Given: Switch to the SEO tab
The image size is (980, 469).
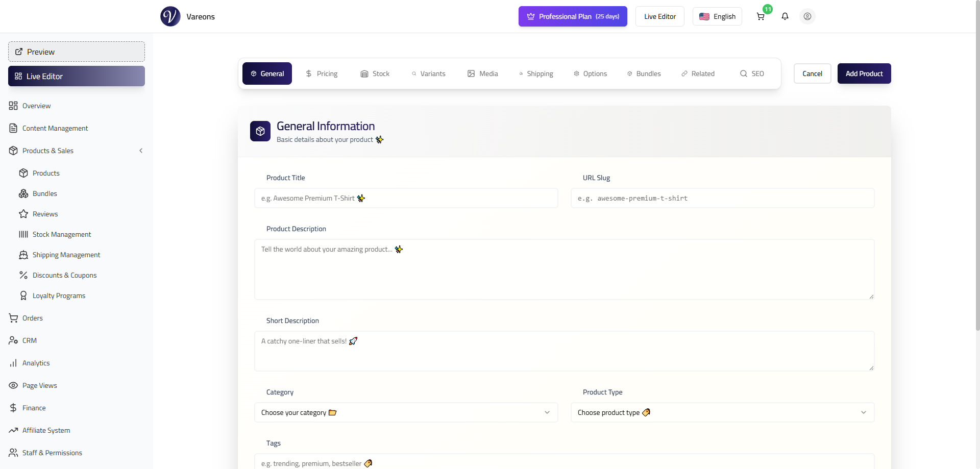Looking at the screenshot, I should pyautogui.click(x=752, y=73).
